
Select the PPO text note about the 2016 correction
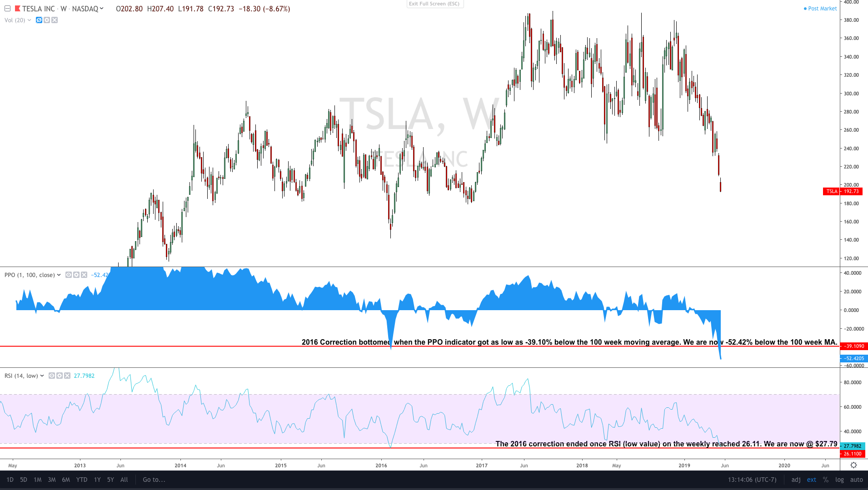coord(569,342)
